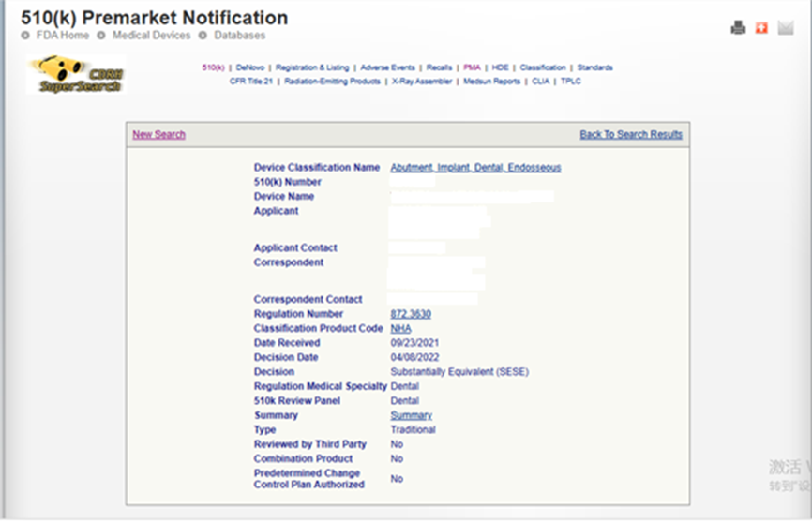Click the print page icon
This screenshot has height=523, width=812.
click(738, 28)
